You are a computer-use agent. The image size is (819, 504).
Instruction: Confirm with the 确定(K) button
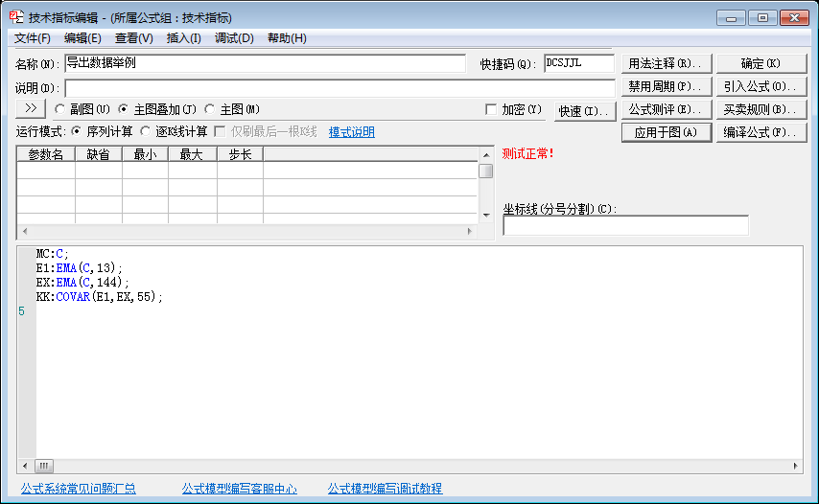(761, 63)
